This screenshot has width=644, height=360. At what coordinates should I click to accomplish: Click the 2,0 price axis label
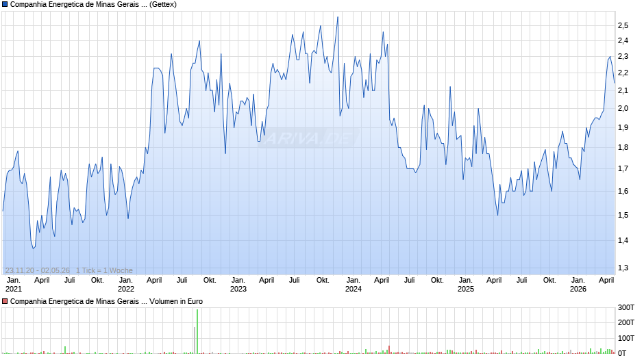623,108
